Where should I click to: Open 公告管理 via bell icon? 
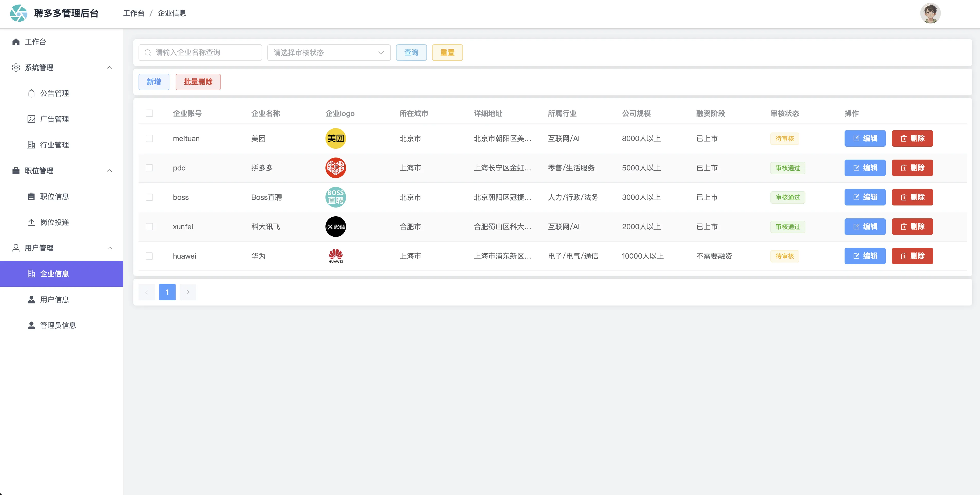(32, 93)
